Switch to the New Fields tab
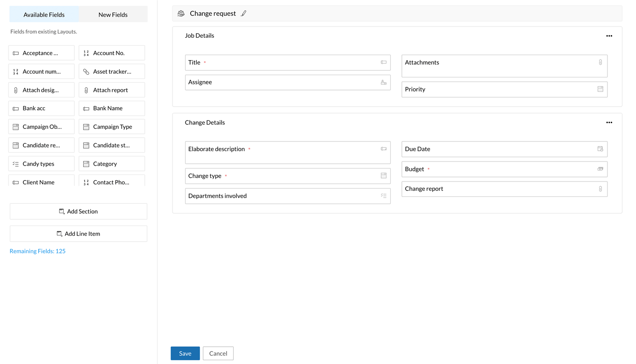Image resolution: width=636 pixels, height=364 pixels. 113,14
